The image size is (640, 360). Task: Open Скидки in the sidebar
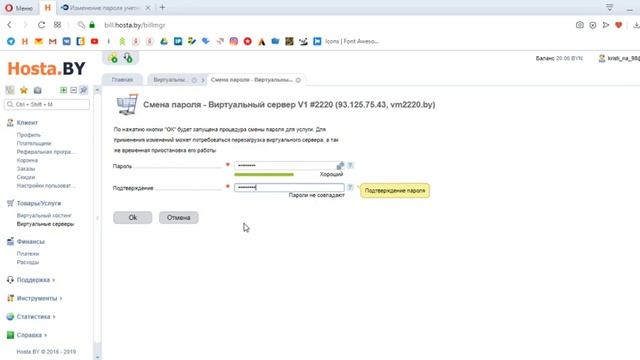26,177
